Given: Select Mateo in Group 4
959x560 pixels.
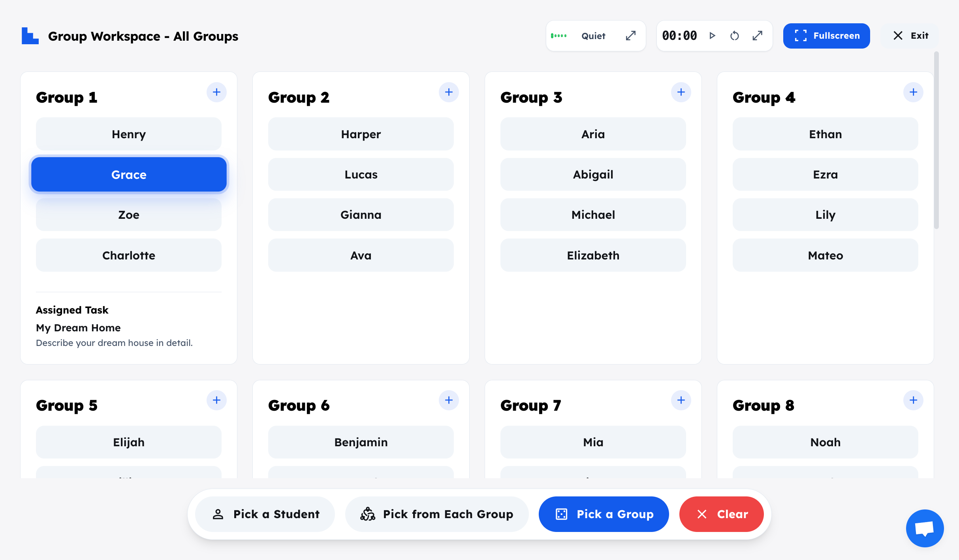Looking at the screenshot, I should (825, 255).
